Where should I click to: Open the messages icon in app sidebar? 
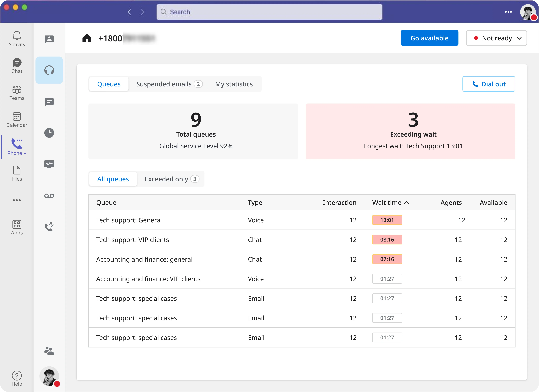49,102
